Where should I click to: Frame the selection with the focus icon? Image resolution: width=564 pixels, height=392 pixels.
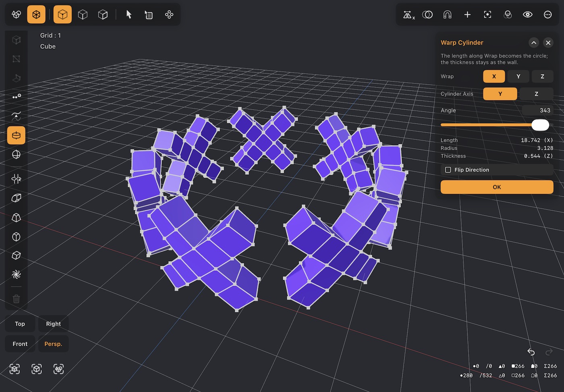[x=487, y=15]
